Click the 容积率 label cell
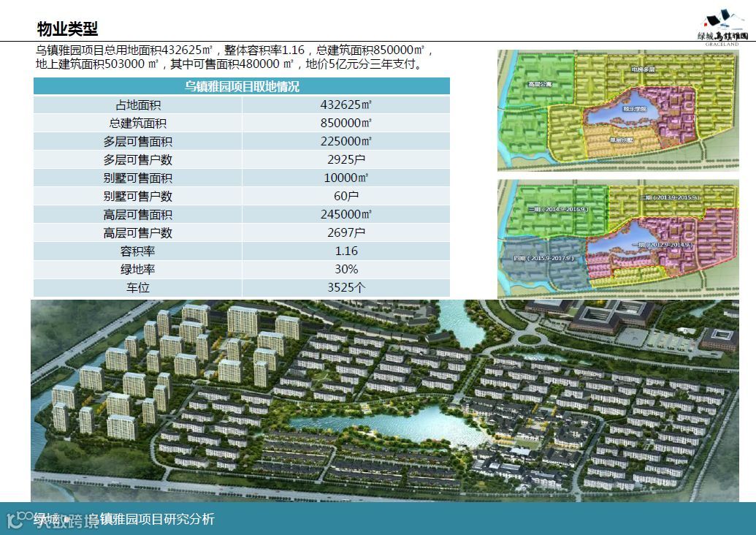The width and height of the screenshot is (756, 535). pyautogui.click(x=138, y=251)
